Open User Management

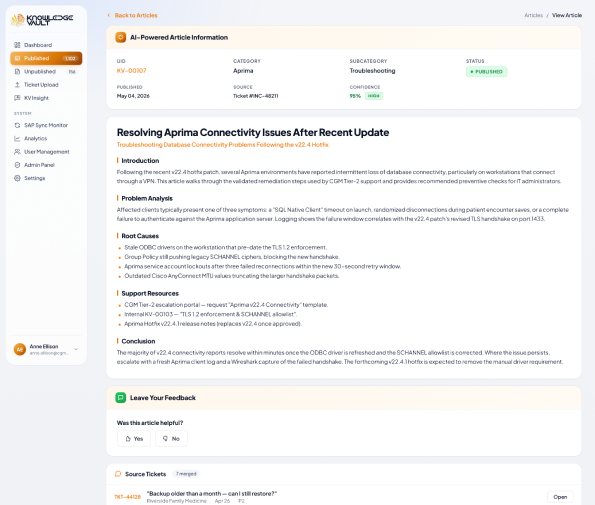point(46,152)
